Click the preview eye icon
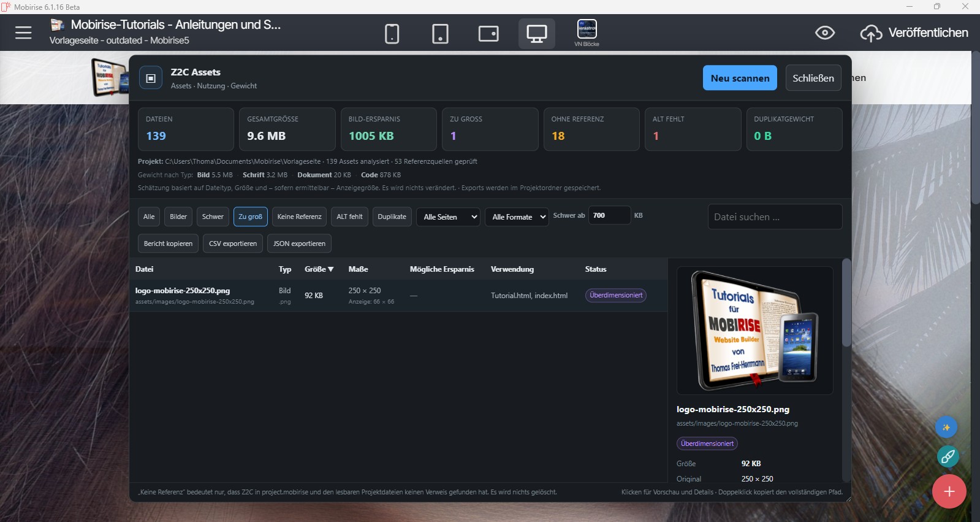The width and height of the screenshot is (980, 522). click(x=825, y=33)
